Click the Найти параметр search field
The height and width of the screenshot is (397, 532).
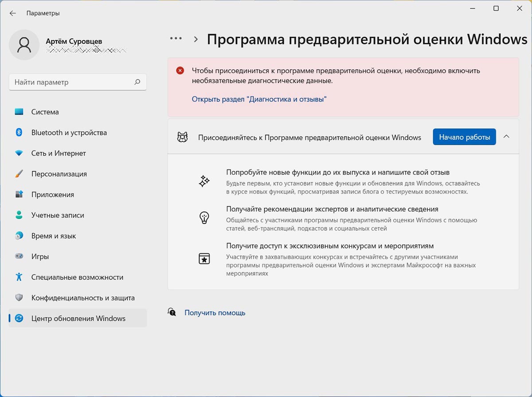click(x=71, y=82)
